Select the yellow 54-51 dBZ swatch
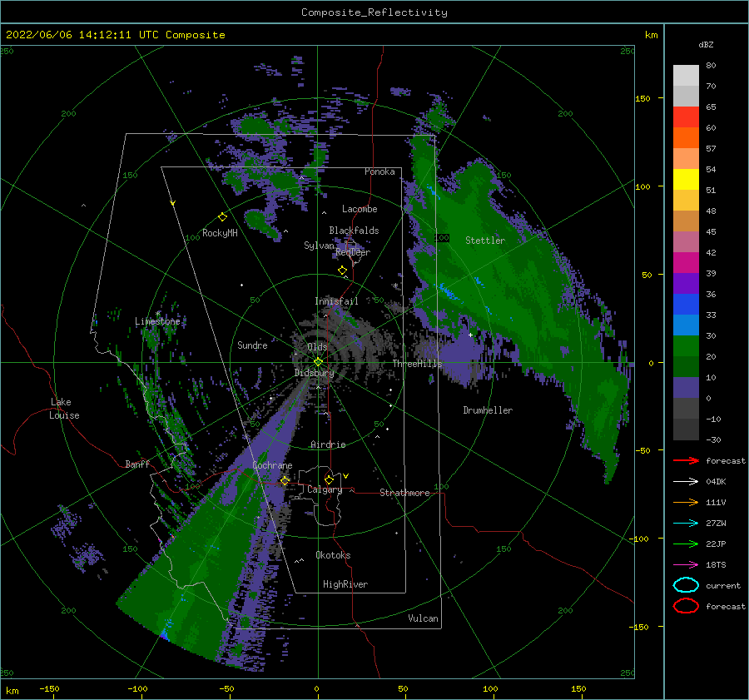This screenshot has height=700, width=749. tap(686, 180)
